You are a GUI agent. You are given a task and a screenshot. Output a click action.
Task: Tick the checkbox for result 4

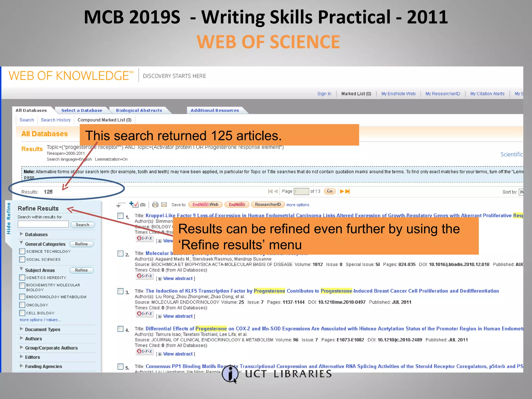click(121, 329)
